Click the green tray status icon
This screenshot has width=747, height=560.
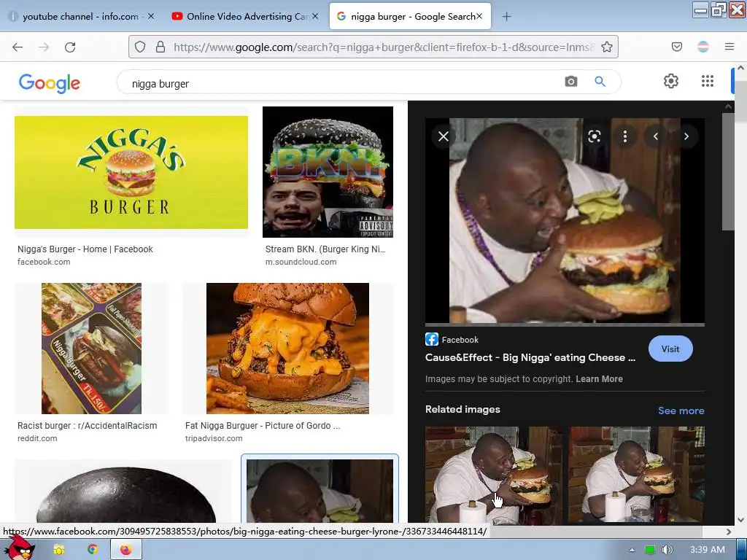(x=650, y=550)
